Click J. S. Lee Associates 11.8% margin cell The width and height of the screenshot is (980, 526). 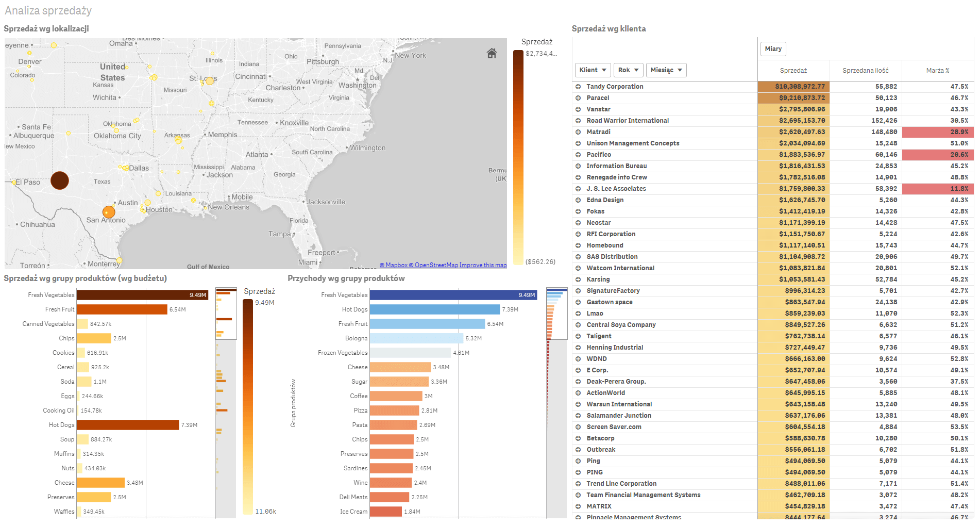[938, 189]
